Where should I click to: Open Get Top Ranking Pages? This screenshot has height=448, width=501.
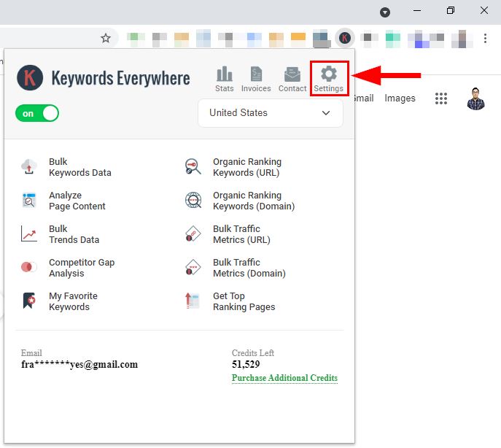(244, 301)
